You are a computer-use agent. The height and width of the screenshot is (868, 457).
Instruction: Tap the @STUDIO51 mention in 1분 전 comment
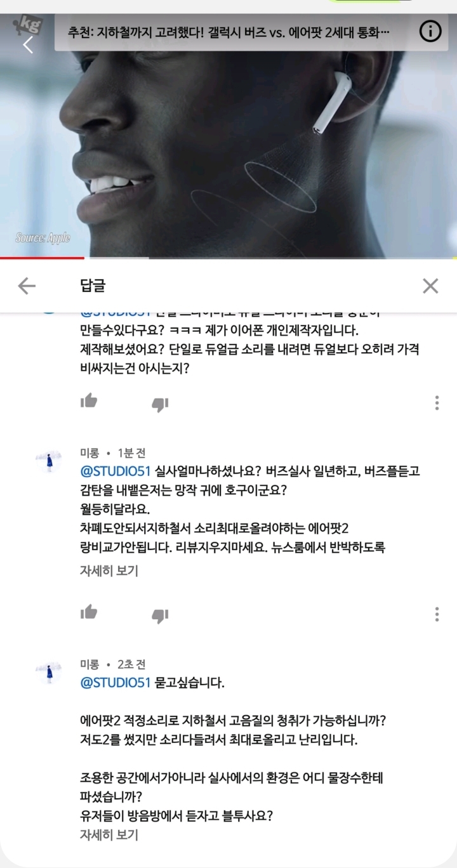coord(115,471)
